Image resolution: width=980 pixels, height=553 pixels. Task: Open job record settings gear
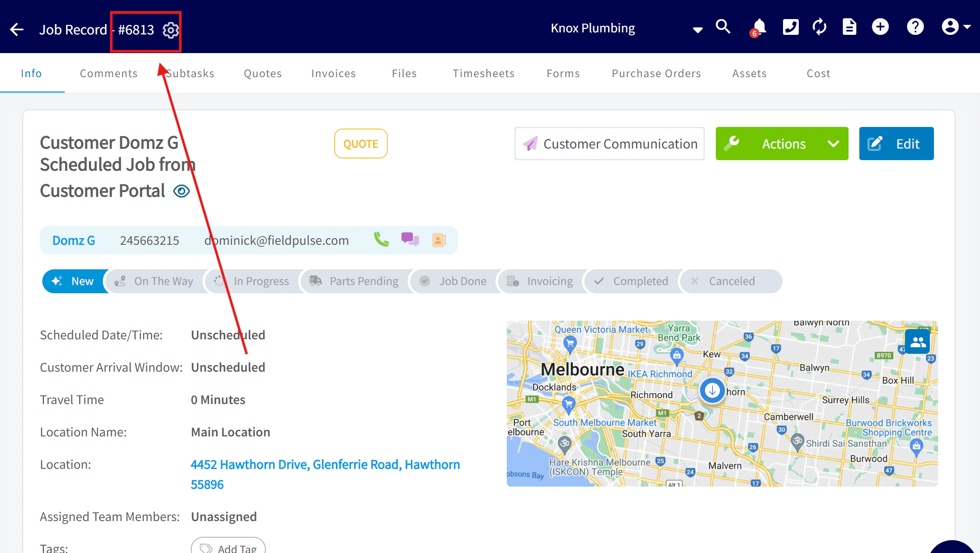pyautogui.click(x=170, y=30)
